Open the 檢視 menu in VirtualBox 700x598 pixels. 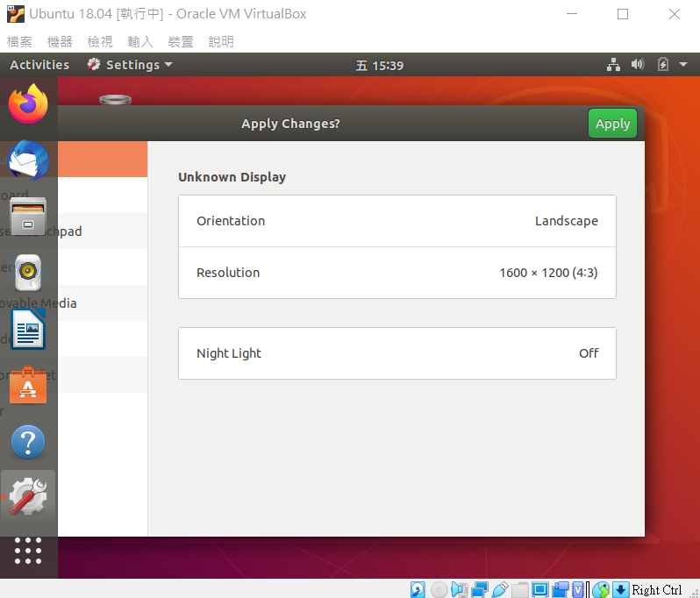[x=100, y=42]
